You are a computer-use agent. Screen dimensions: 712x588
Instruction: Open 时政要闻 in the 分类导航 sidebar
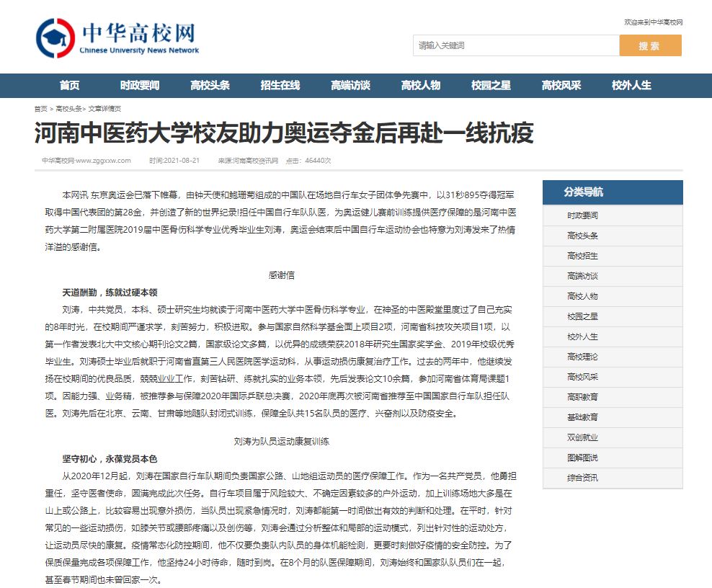(x=582, y=215)
